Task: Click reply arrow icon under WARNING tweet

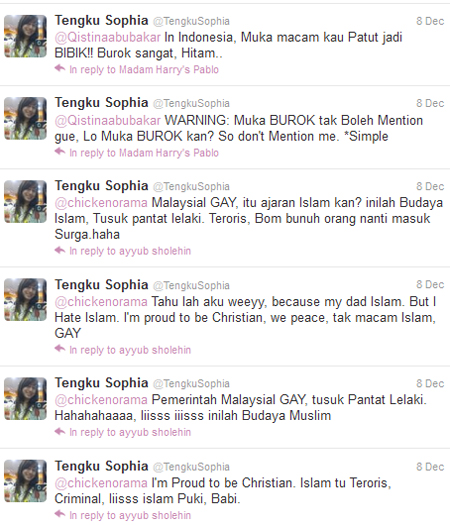Action: point(60,152)
